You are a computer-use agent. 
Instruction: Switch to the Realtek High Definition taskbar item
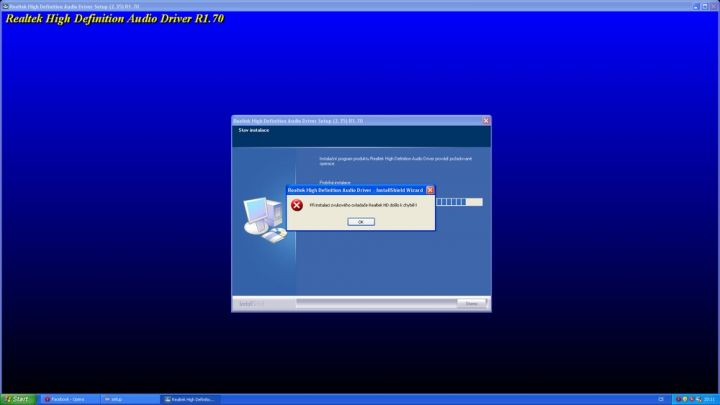tap(189, 399)
